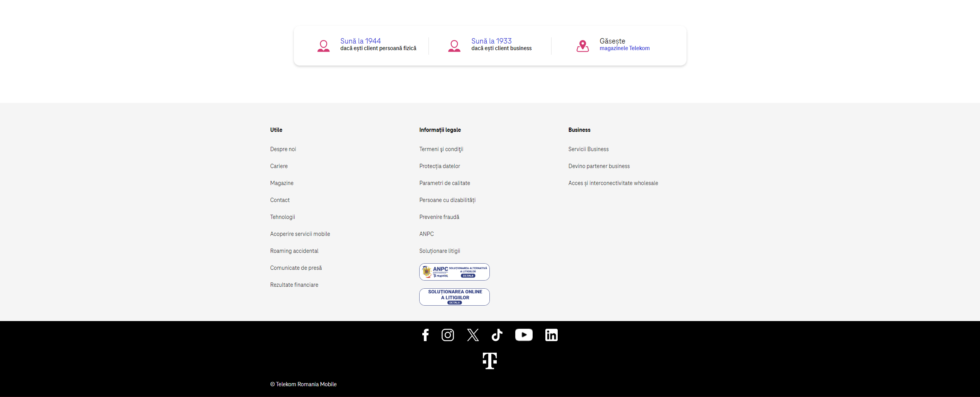Click the X (Twitter) icon
The height and width of the screenshot is (397, 980).
(472, 335)
